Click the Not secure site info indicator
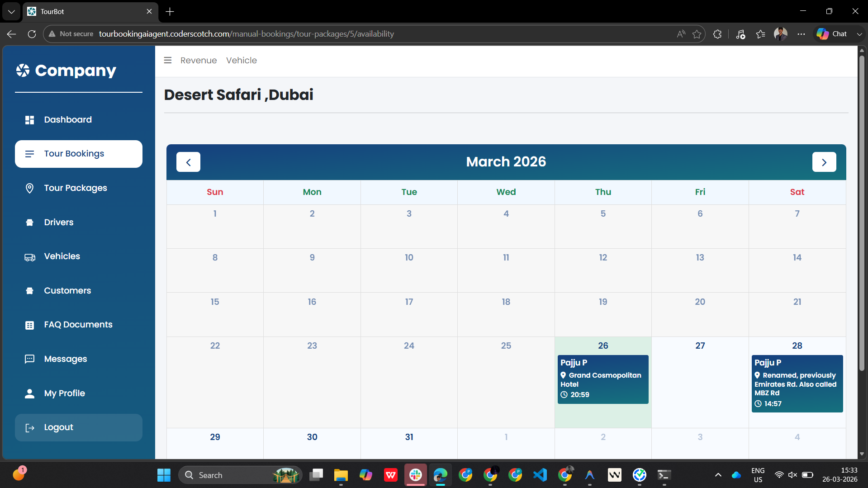868x488 pixels. tap(71, 34)
